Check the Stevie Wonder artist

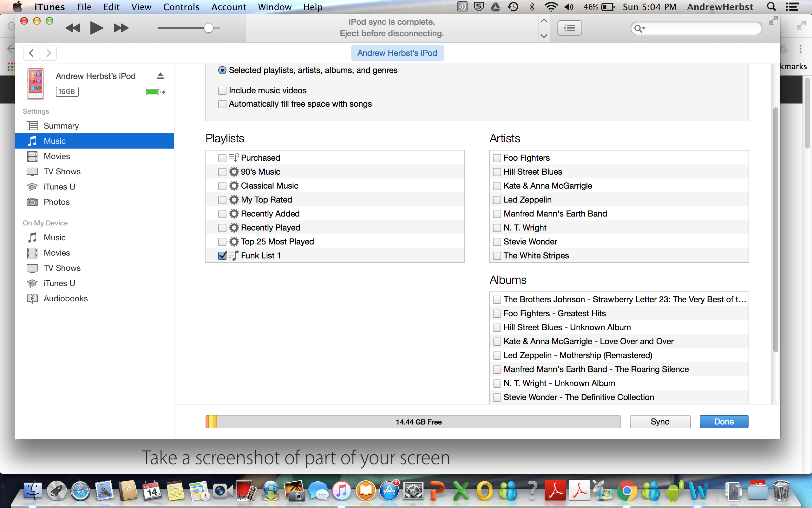(497, 242)
